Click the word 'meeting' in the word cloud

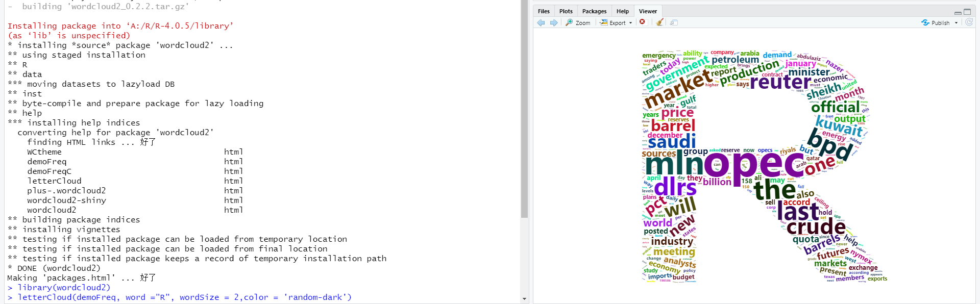pyautogui.click(x=674, y=251)
